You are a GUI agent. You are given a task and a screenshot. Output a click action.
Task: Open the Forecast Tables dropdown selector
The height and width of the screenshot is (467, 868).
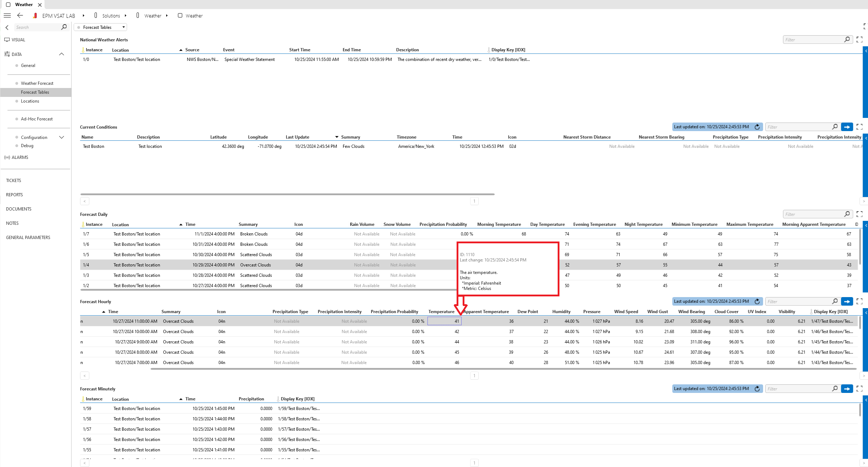pos(101,27)
